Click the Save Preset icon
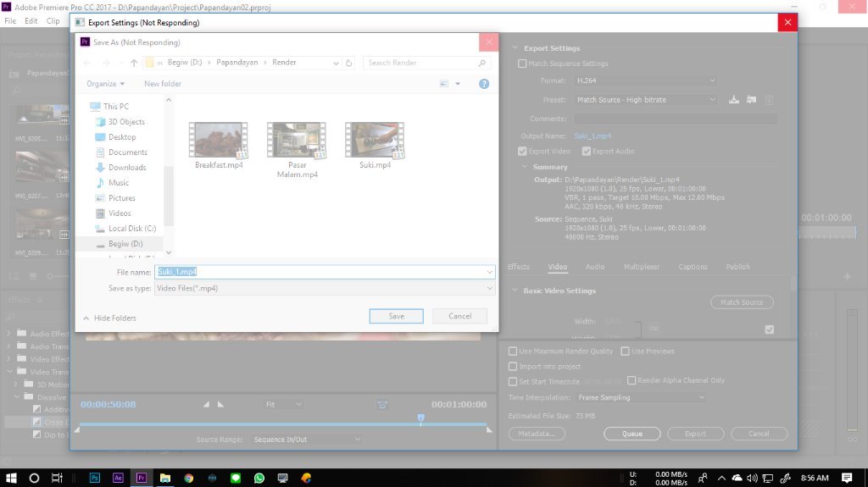The image size is (868, 487). [x=734, y=100]
